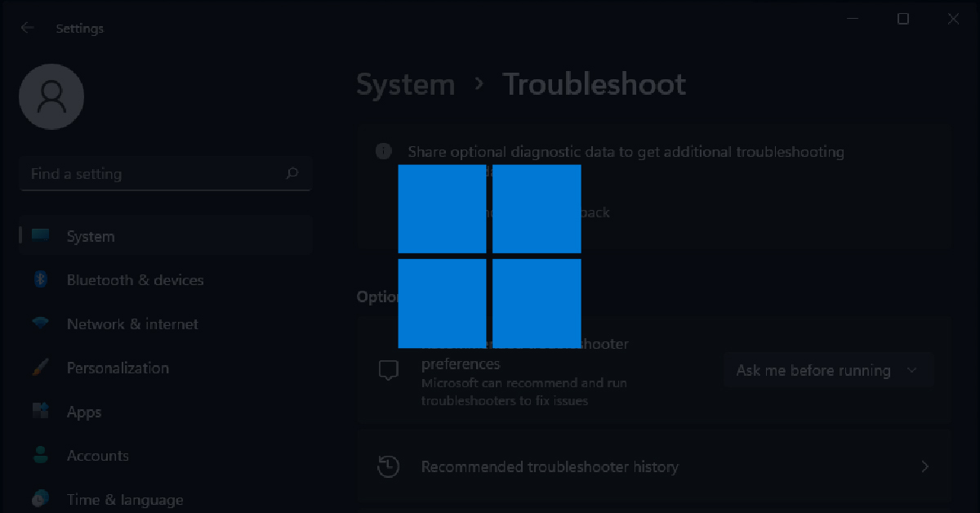
Task: Click the diagnostic data info icon
Action: [x=382, y=151]
